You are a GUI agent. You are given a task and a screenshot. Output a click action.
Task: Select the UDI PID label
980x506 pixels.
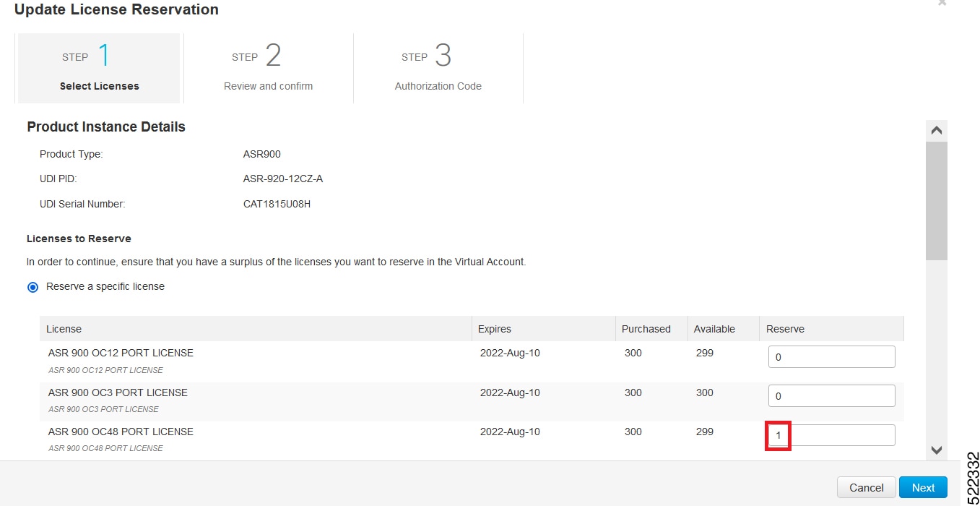pos(58,179)
